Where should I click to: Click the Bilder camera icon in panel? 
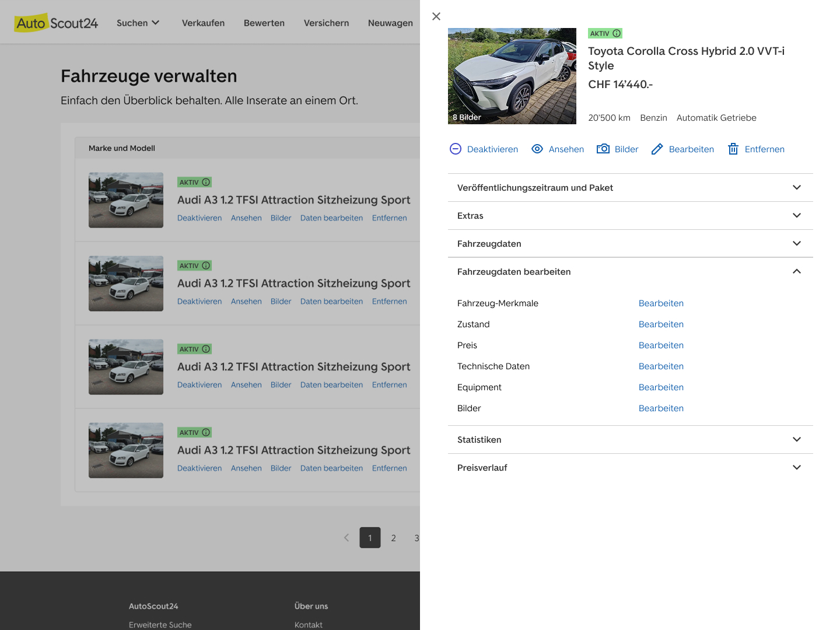(x=603, y=149)
